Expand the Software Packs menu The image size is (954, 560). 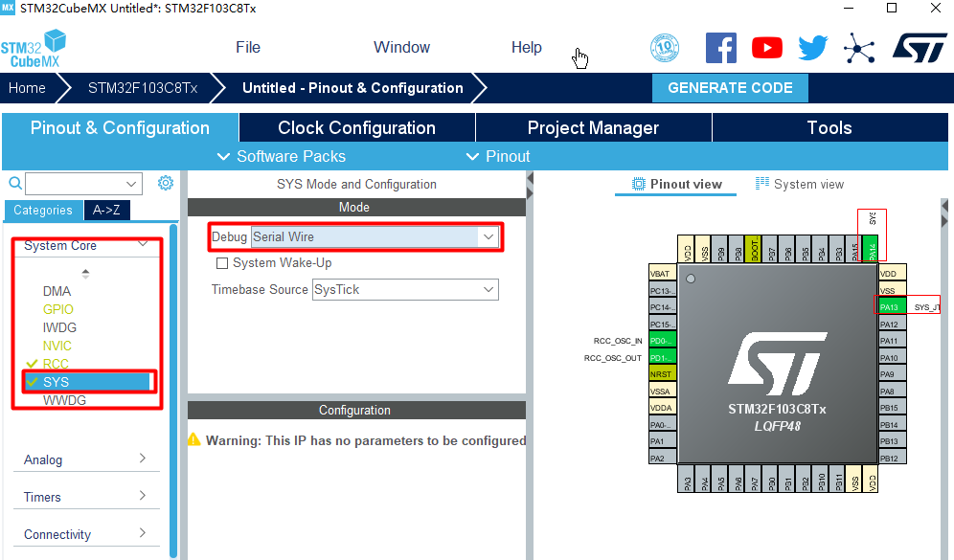pyautogui.click(x=282, y=156)
